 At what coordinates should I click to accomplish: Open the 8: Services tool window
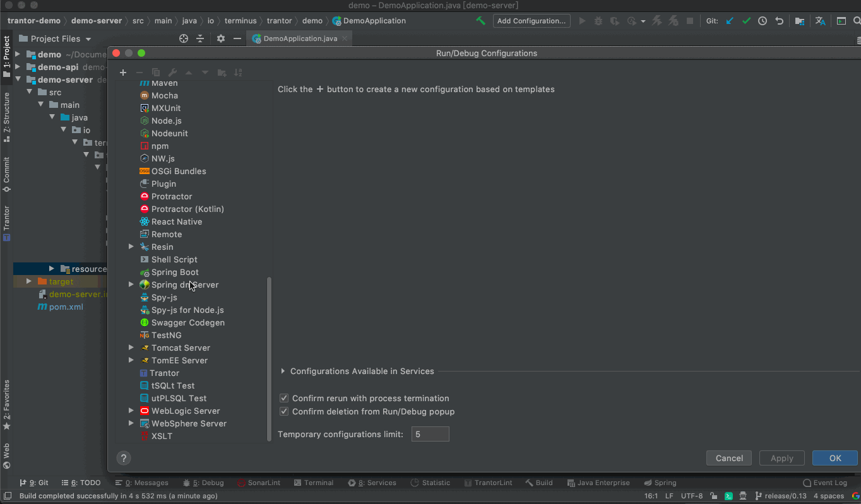click(372, 483)
